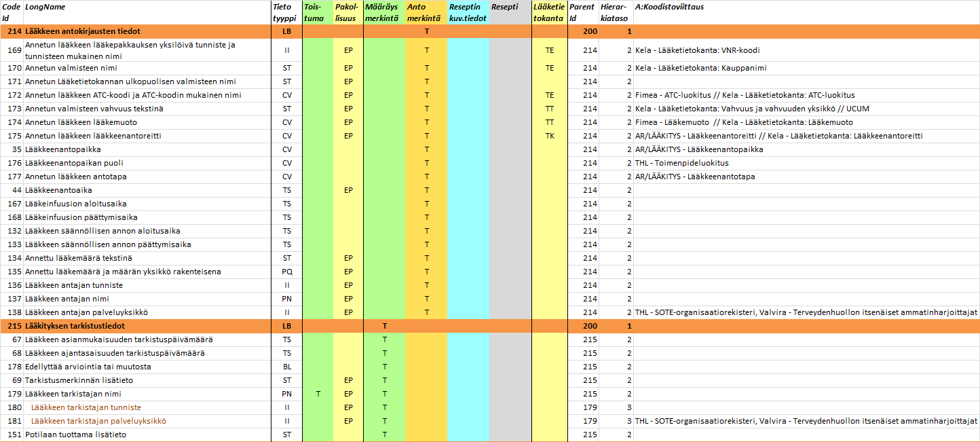Select the 'PN' data type cell in row 137
Screen dimensions: 980x442
(x=286, y=299)
